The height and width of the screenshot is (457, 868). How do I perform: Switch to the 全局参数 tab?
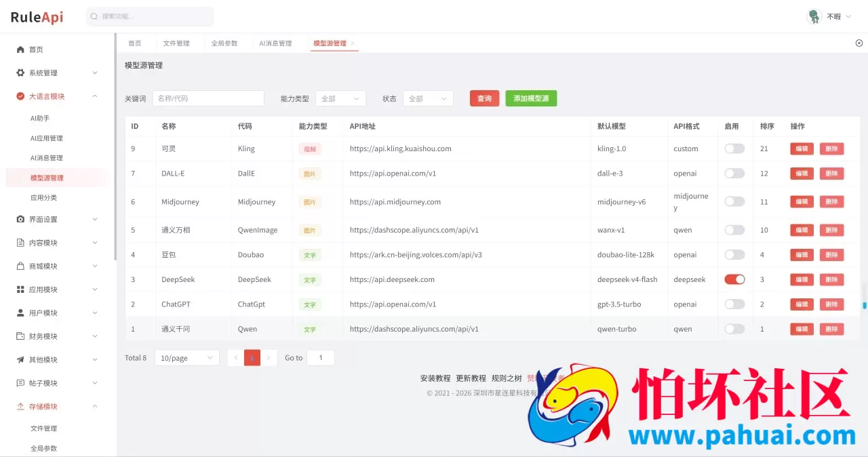pyautogui.click(x=224, y=43)
